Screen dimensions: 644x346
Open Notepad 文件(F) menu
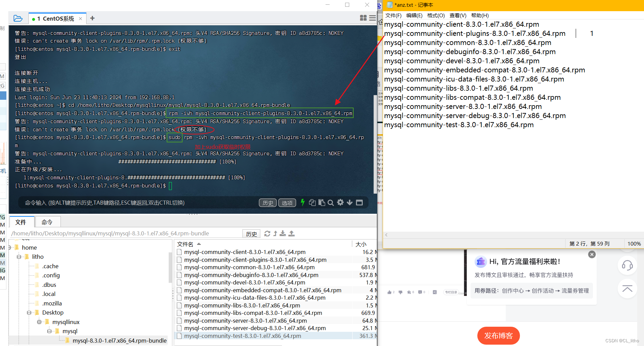click(393, 16)
